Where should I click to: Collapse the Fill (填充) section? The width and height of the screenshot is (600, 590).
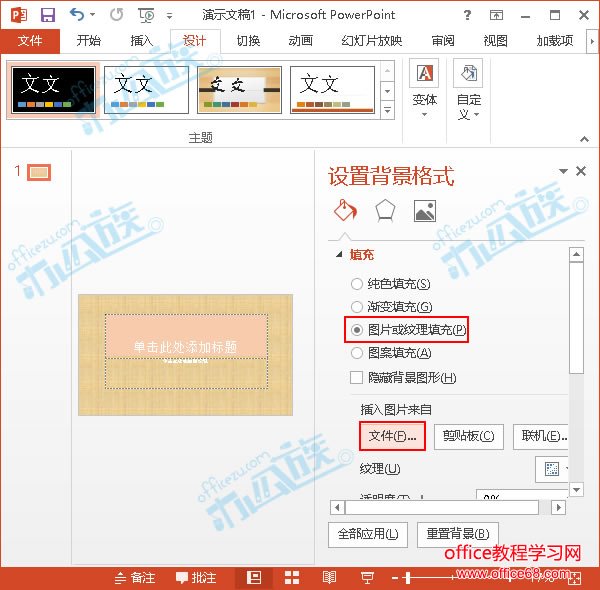click(x=339, y=254)
